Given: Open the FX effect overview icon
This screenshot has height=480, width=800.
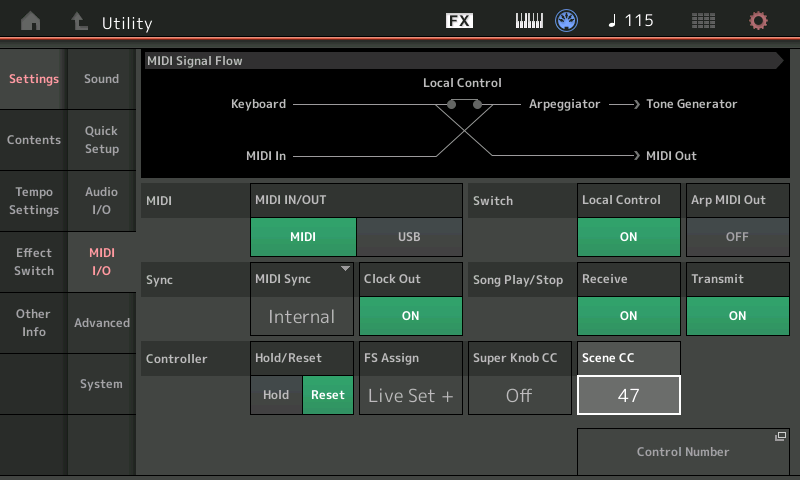Looking at the screenshot, I should point(459,21).
